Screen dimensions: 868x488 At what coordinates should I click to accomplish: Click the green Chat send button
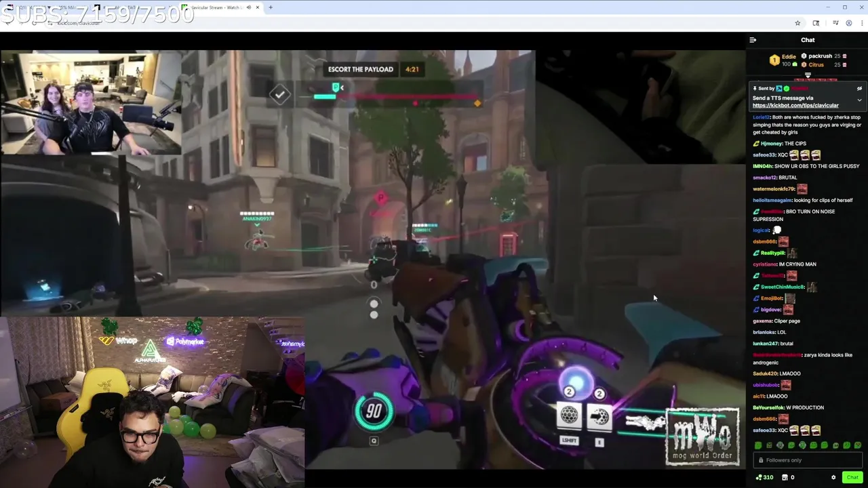[852, 477]
